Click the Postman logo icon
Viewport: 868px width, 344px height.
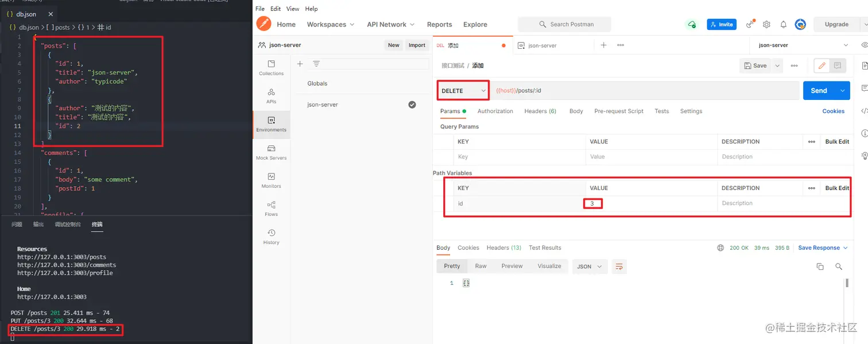[263, 24]
